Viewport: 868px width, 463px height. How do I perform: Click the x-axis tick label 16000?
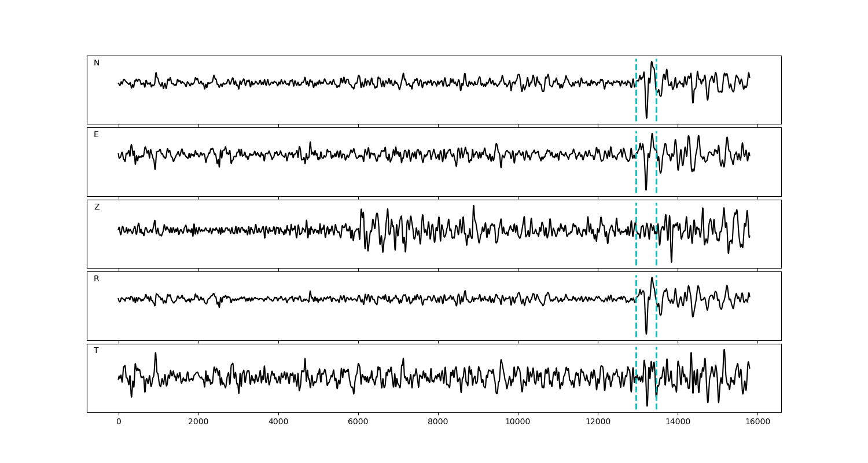pyautogui.click(x=757, y=422)
